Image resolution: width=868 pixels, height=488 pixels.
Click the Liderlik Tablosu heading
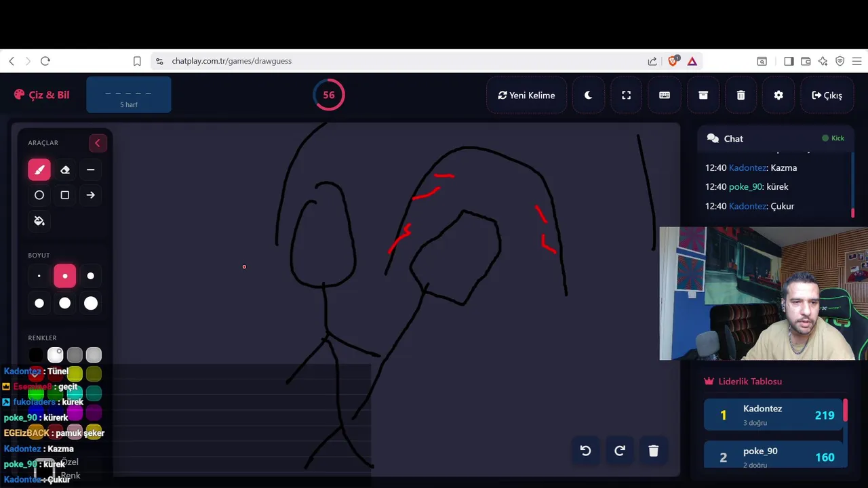click(x=743, y=382)
